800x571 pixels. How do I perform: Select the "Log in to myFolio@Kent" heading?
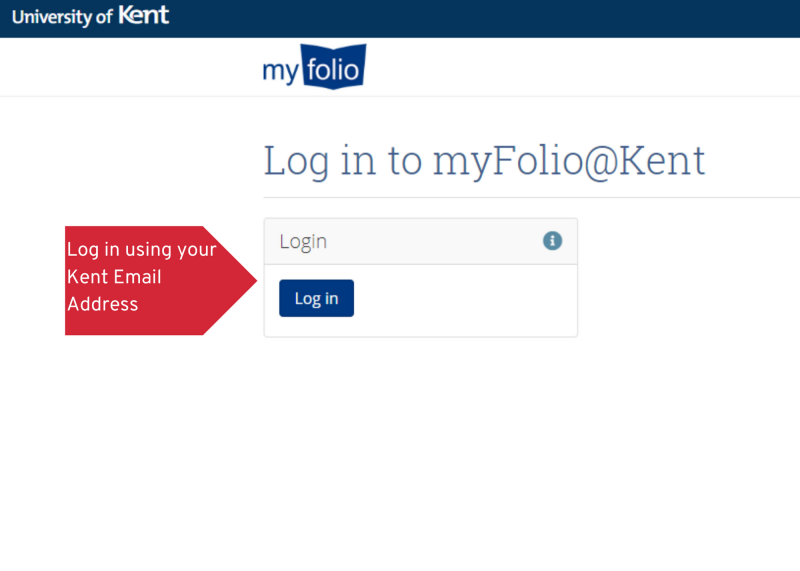click(x=484, y=161)
